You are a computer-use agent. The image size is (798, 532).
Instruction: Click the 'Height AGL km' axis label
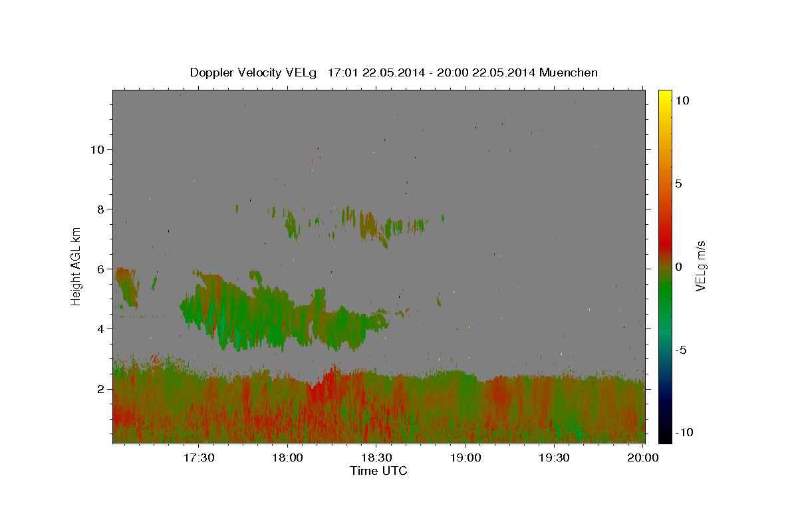pyautogui.click(x=76, y=265)
